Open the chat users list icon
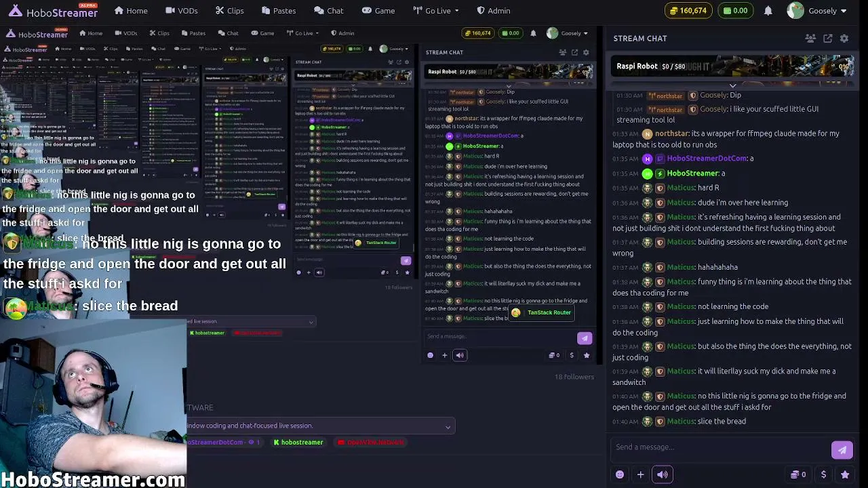This screenshot has width=868, height=488. (x=810, y=39)
